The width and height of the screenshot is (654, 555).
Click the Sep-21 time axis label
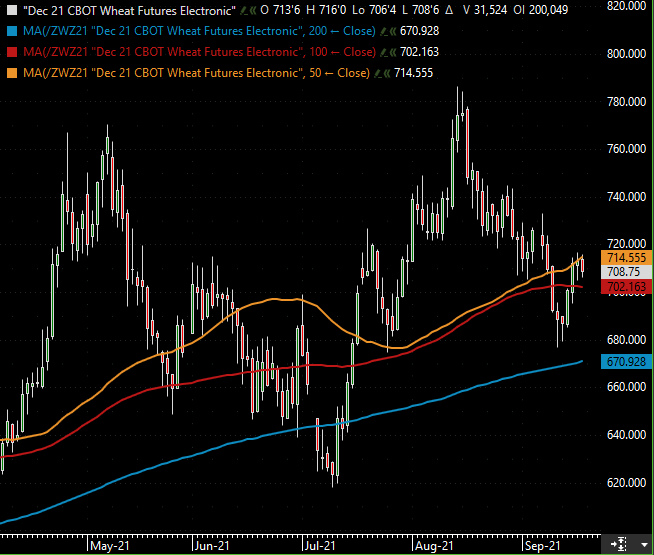click(543, 545)
